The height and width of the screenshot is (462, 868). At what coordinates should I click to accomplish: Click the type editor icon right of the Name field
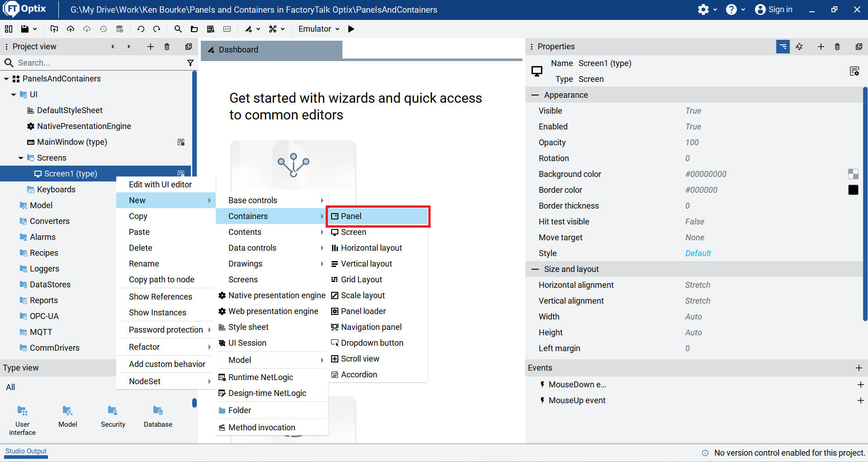(x=854, y=71)
